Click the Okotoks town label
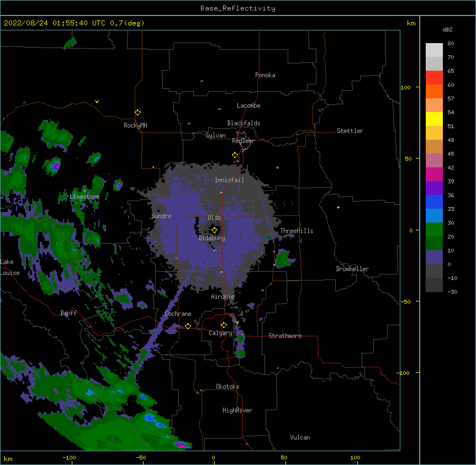Image resolution: width=476 pixels, height=465 pixels. pyautogui.click(x=228, y=387)
